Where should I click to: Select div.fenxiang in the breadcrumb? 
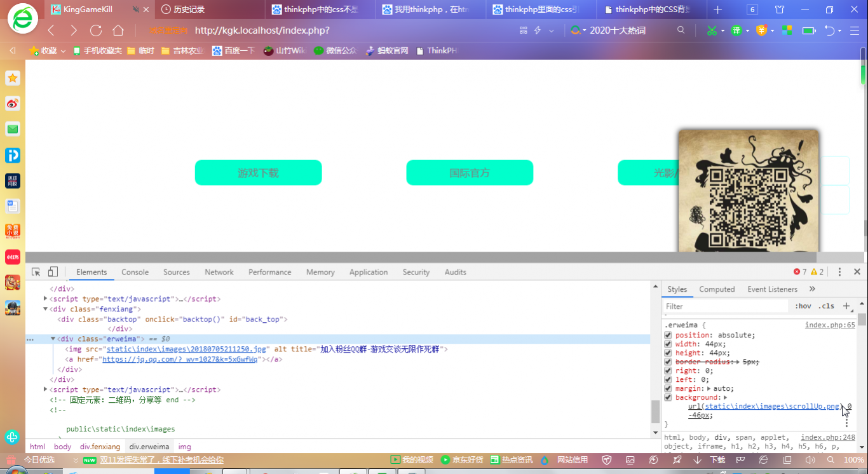(100, 447)
